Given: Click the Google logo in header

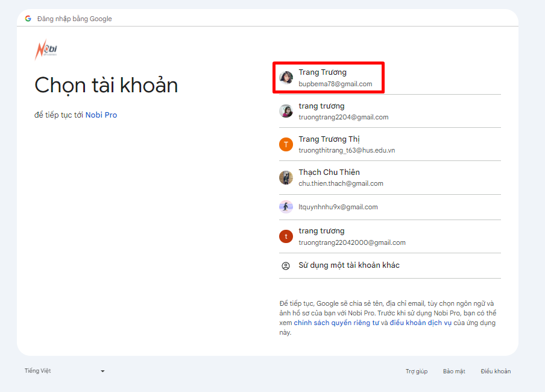Looking at the screenshot, I should coord(28,19).
